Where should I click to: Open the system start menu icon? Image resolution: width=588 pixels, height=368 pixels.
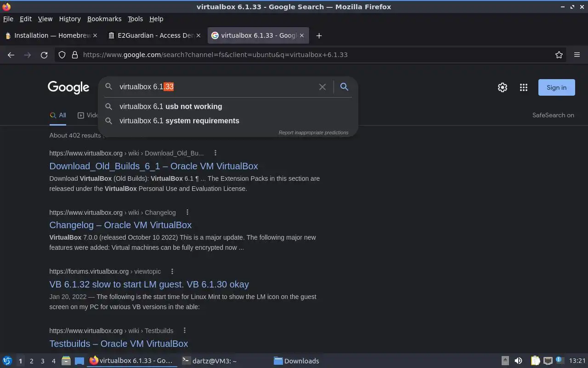click(7, 361)
